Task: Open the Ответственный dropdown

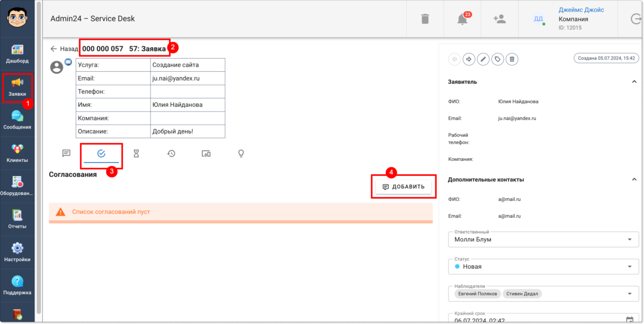Action: [543, 239]
